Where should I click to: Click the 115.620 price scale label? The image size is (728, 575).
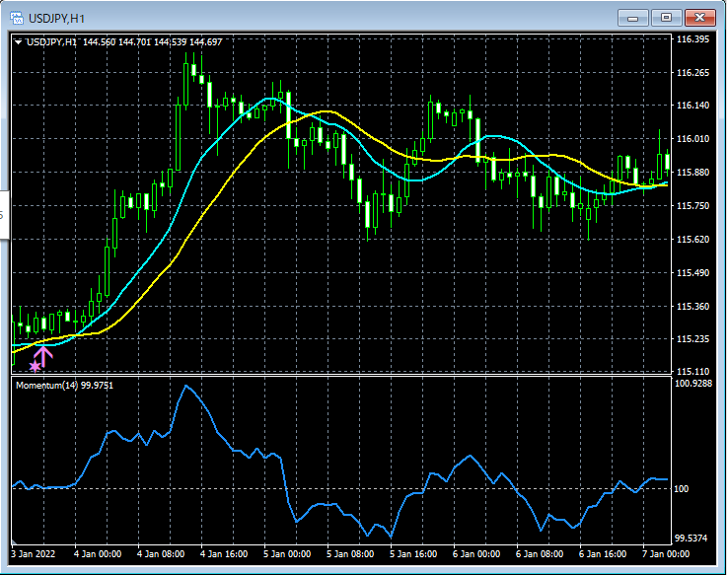tap(692, 240)
